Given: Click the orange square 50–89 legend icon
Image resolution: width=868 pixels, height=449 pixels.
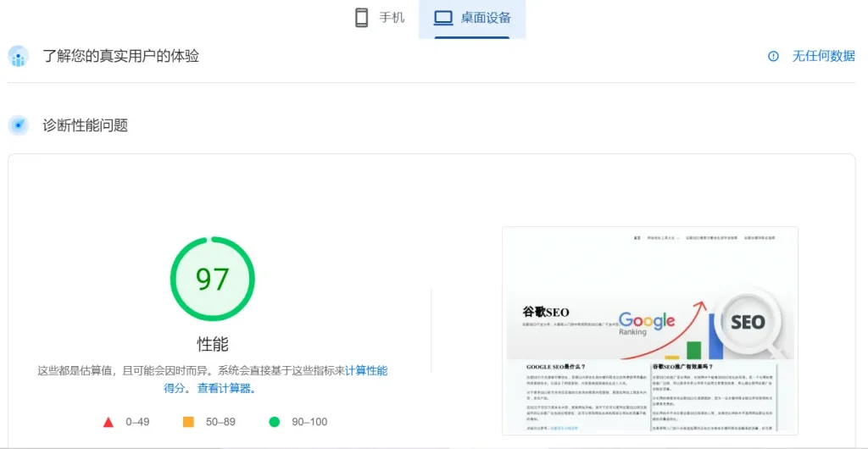Looking at the screenshot, I should pos(188,422).
